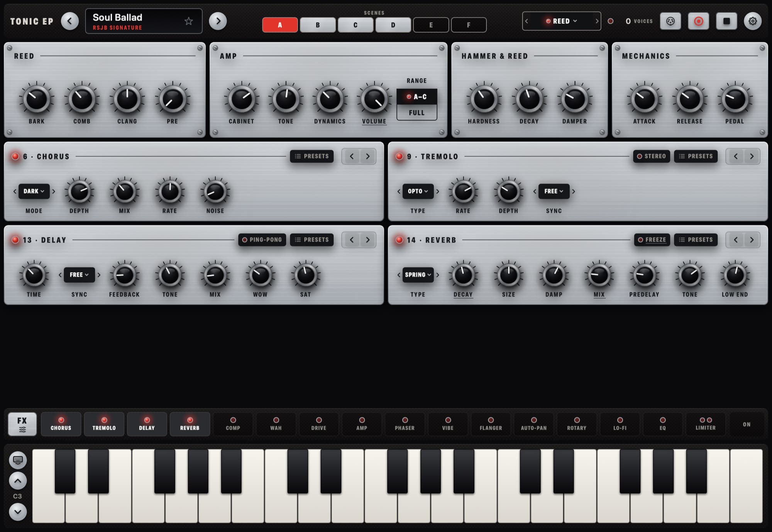Select FULL range in the Amp section
The image size is (772, 532).
coord(416,113)
